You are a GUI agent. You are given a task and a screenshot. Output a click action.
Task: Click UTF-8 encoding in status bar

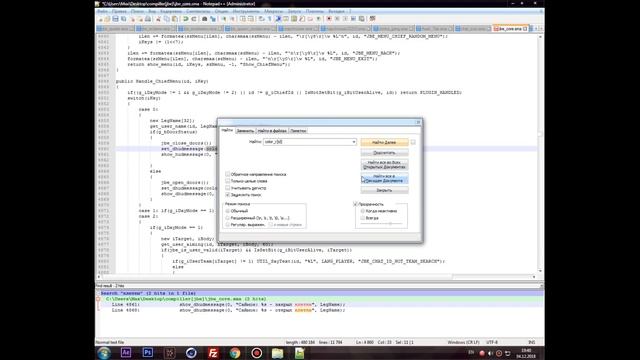tap(492, 342)
